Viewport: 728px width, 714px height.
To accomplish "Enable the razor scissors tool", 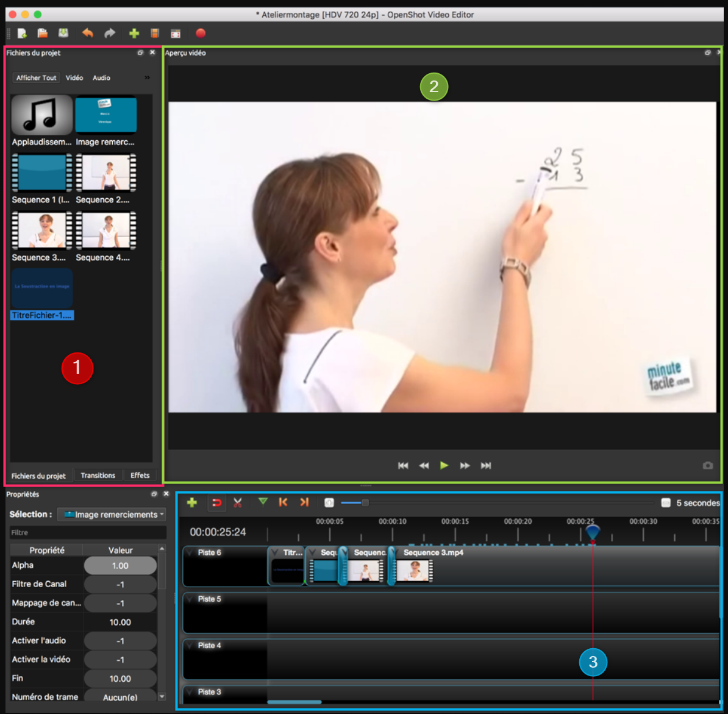I will (x=238, y=503).
